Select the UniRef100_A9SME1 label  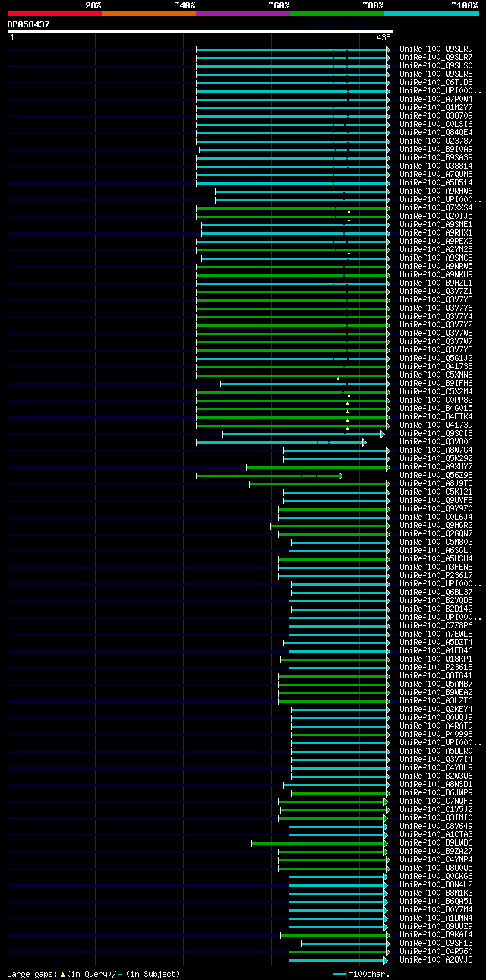[437, 225]
